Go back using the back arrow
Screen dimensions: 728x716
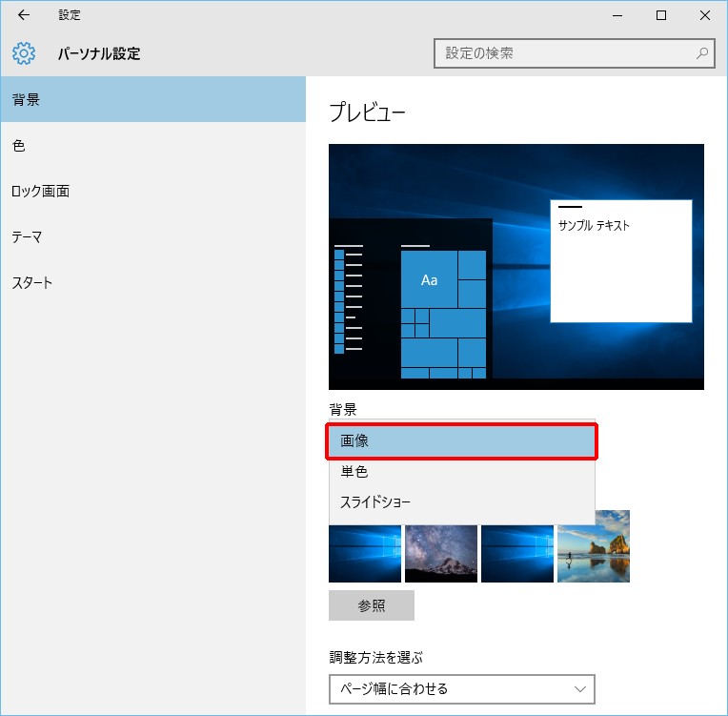tap(23, 15)
